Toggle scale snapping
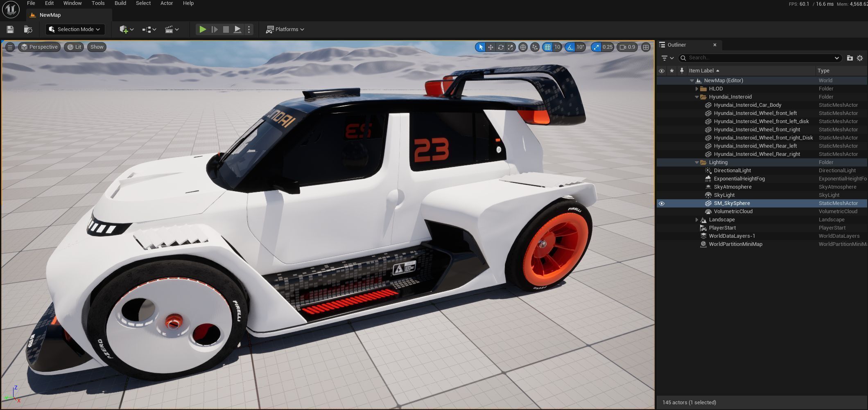This screenshot has height=410, width=868. (x=596, y=47)
